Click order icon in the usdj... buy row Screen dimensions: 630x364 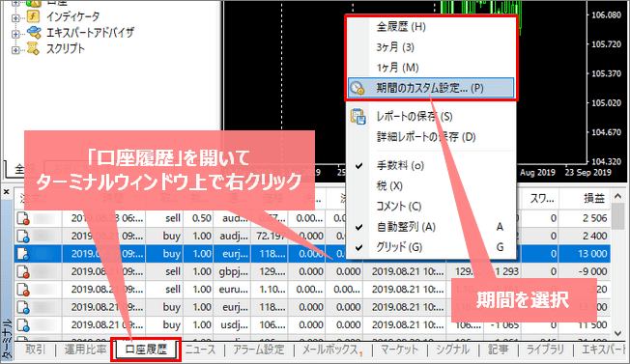point(23,325)
